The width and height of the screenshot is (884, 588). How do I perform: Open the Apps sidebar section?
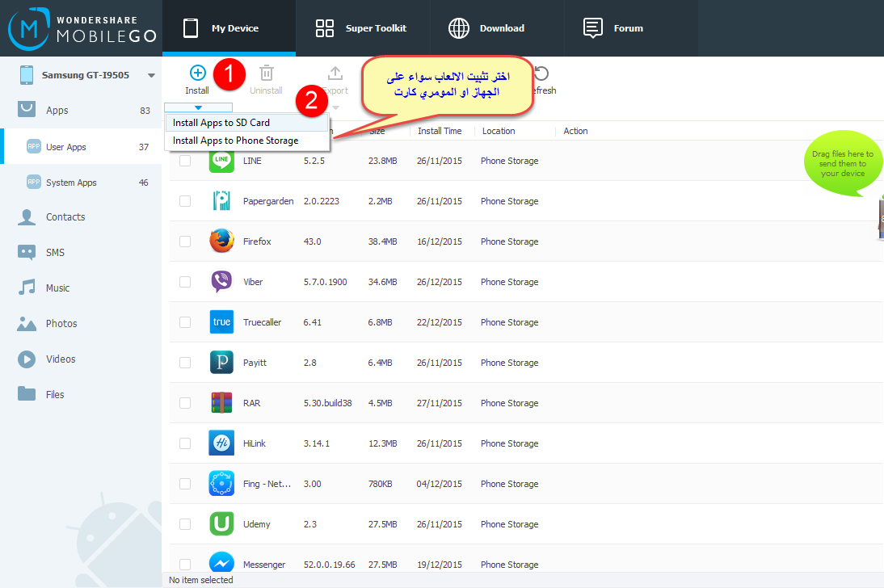pyautogui.click(x=81, y=111)
